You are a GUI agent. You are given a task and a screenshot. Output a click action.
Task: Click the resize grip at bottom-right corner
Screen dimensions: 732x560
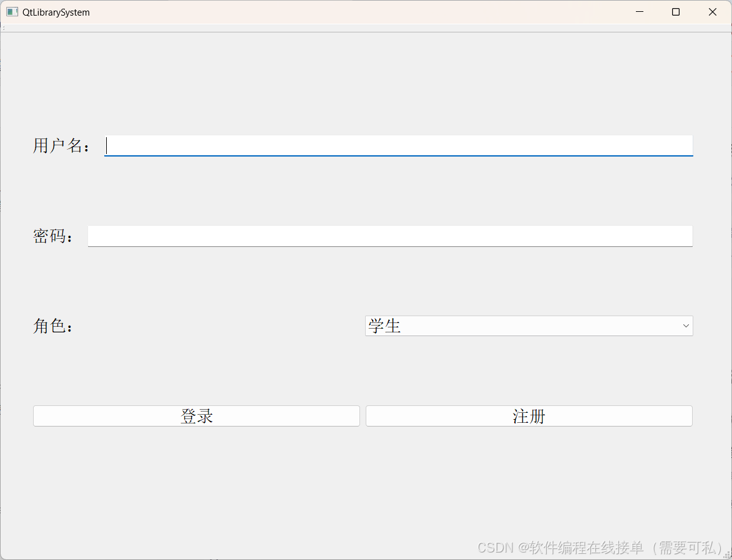(727, 555)
